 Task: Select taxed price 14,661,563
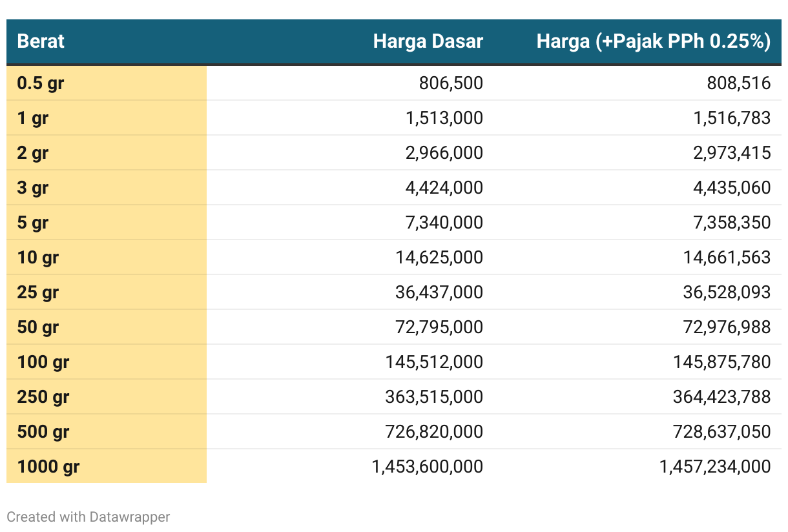tap(727, 258)
